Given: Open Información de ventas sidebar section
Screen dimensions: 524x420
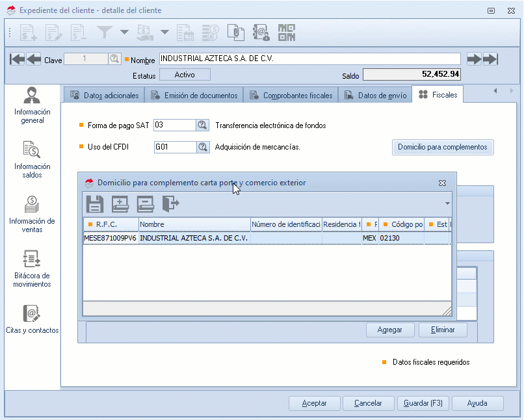Looking at the screenshot, I should (32, 215).
